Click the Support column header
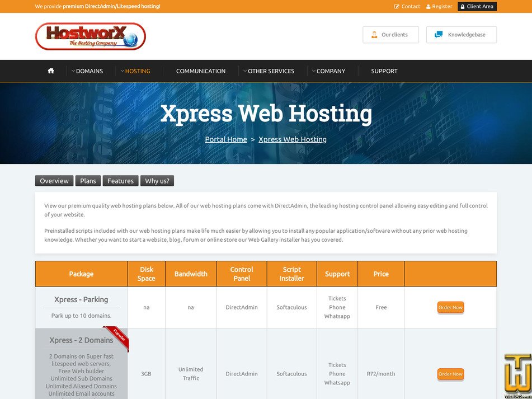Screen dimensions: 532x399 point(337,274)
